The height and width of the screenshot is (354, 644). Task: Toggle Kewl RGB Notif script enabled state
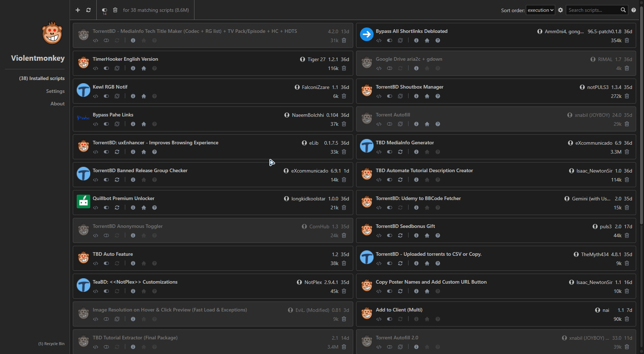(x=106, y=96)
